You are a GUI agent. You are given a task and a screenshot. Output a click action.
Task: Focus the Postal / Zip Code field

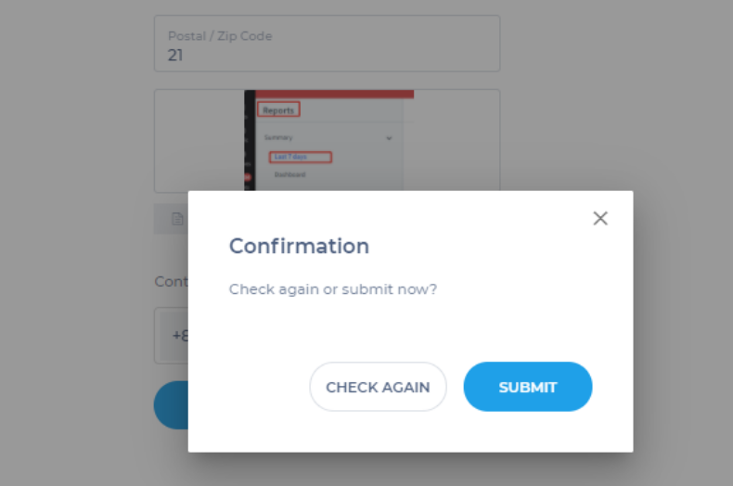(327, 44)
